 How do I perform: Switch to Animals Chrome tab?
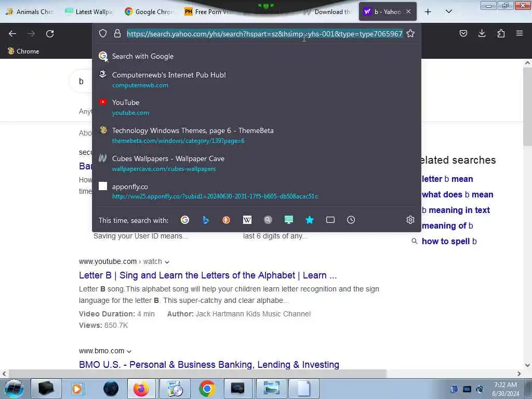click(30, 12)
